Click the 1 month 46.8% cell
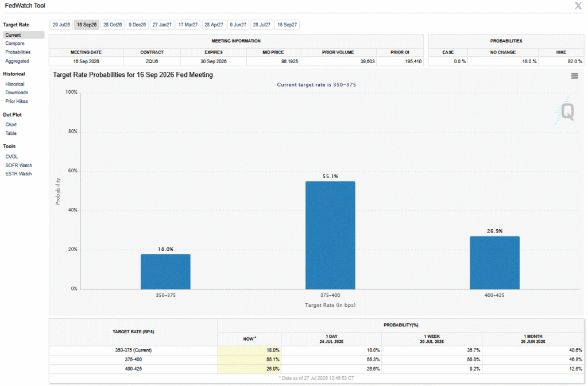The height and width of the screenshot is (386, 588). [533, 360]
